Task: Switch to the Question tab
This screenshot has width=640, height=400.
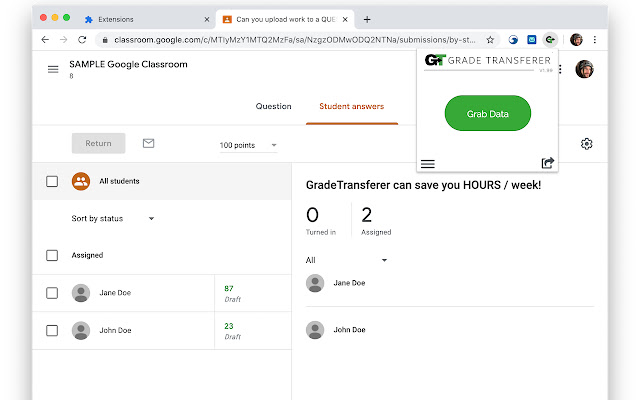Action: coord(273,106)
